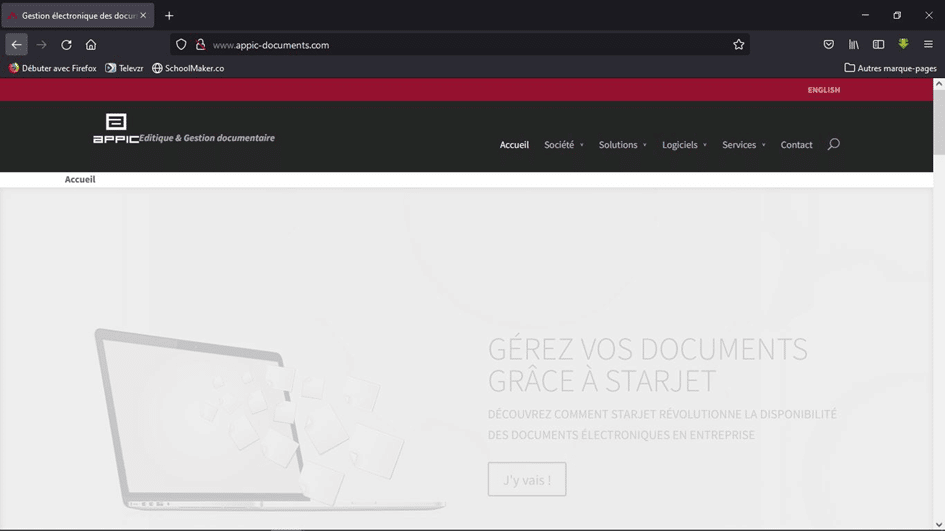Open the green download extension icon
Image resolution: width=945 pixels, height=531 pixels.
tap(903, 44)
